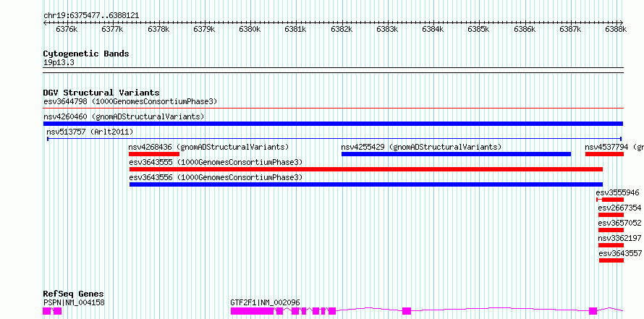Click the esv3657052 label text
Screen dimensions: 644x319
(620, 223)
